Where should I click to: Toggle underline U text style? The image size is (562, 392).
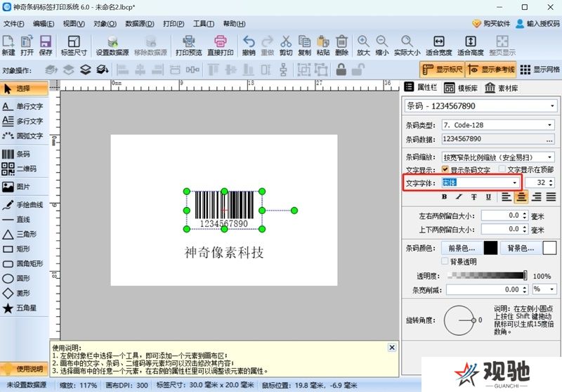tap(488, 197)
